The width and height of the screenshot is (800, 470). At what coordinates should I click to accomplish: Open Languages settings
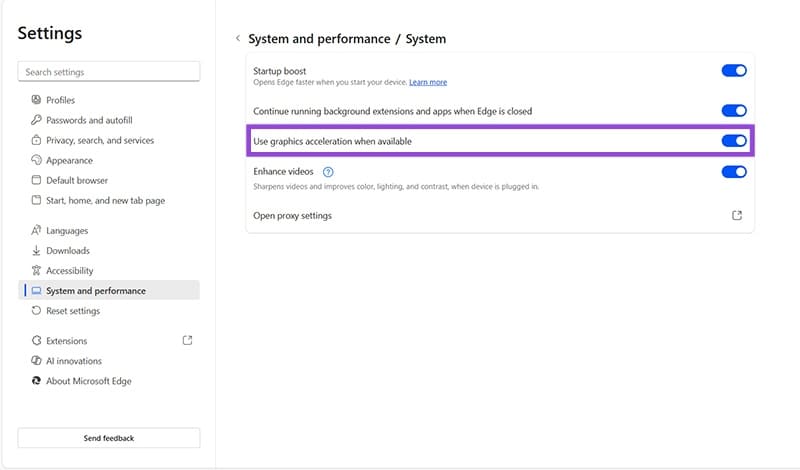pos(109,230)
